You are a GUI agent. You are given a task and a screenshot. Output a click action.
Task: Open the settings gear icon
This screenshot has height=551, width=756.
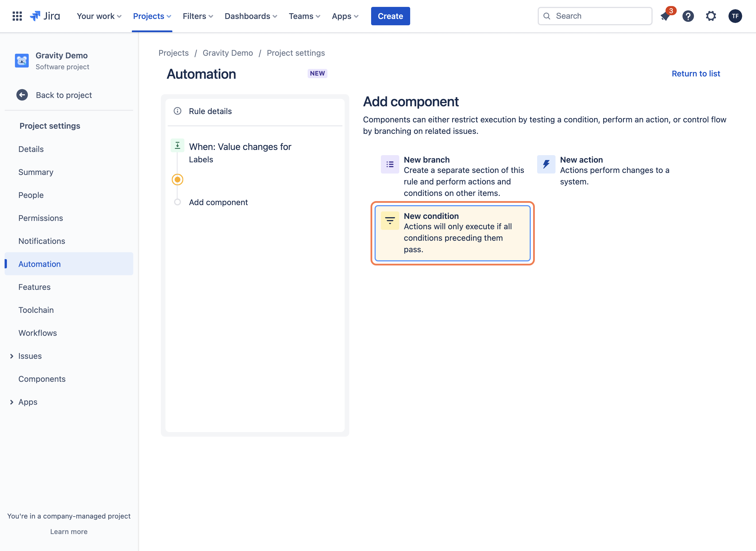(x=711, y=16)
